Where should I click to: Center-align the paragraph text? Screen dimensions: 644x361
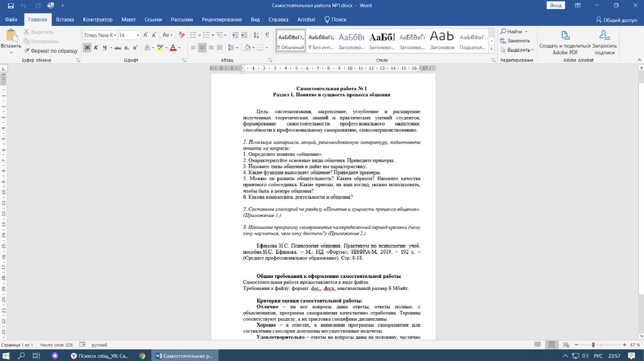[203, 48]
